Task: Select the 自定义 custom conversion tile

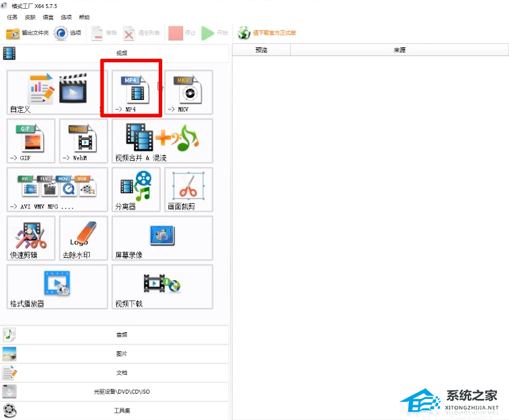Action: coord(57,92)
